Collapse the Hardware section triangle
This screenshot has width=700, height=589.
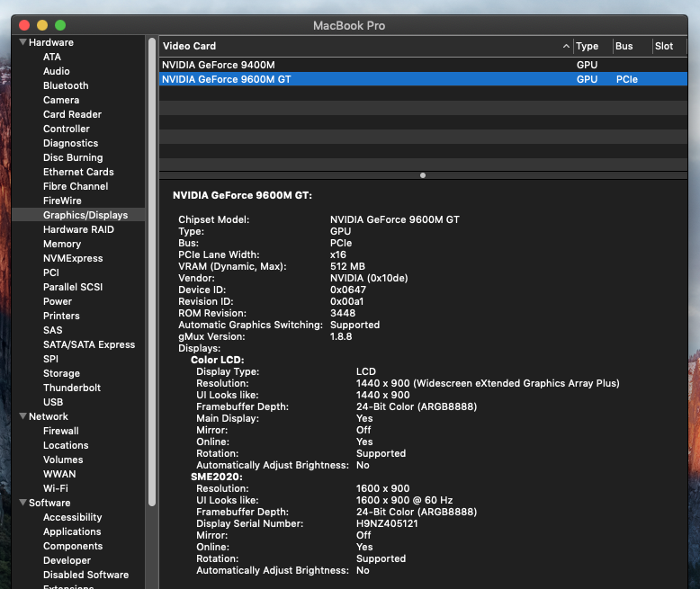point(22,42)
